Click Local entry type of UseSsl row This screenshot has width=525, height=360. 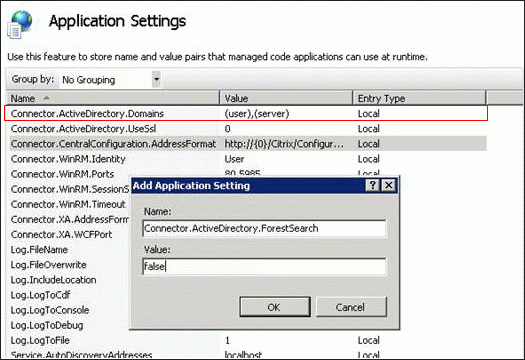point(369,129)
